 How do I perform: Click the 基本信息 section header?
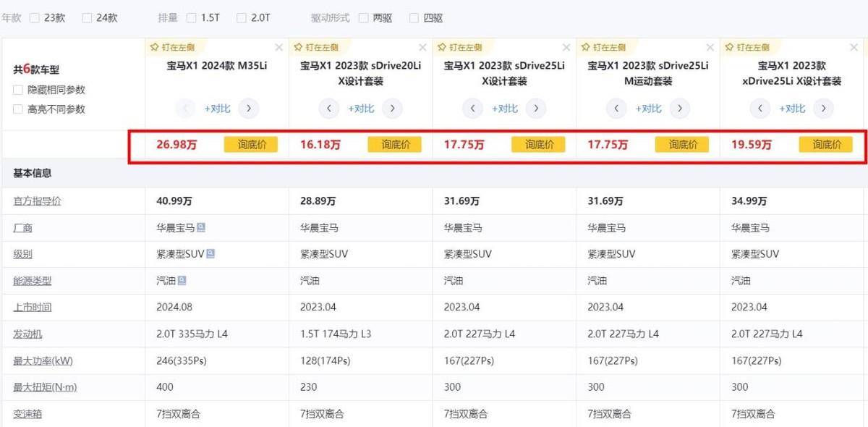click(33, 174)
